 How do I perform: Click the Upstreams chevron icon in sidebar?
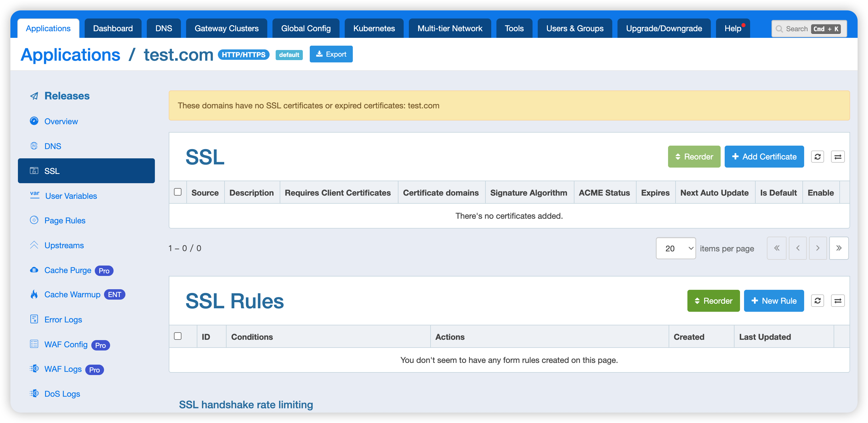(34, 245)
